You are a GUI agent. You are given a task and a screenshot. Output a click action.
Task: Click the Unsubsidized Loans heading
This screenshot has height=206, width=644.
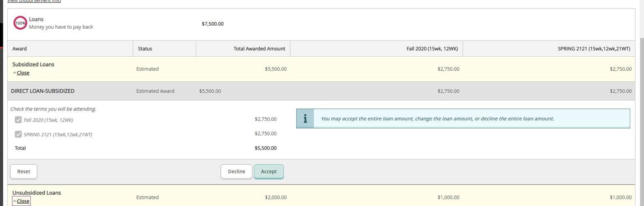click(x=36, y=193)
